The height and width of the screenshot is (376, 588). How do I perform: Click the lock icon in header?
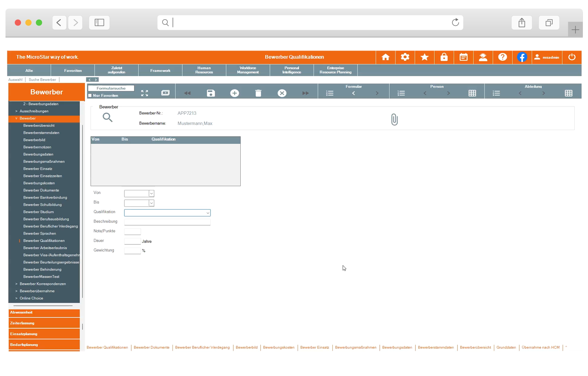[444, 57]
